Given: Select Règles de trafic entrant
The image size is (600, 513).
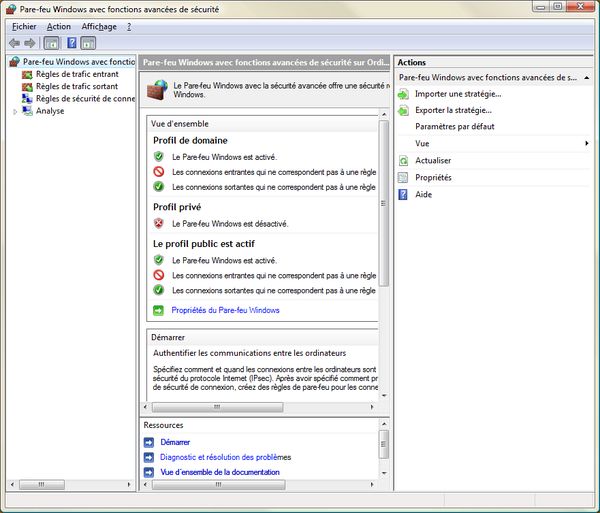Looking at the screenshot, I should click(x=77, y=75).
